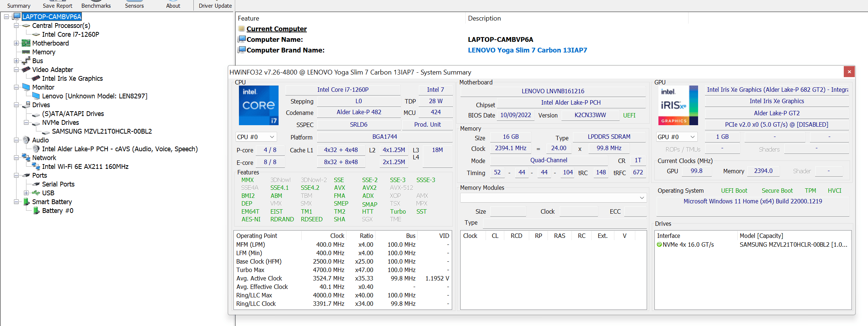The width and height of the screenshot is (868, 326).
Task: Click the Intel Iris Xe Graphics logo
Action: coord(678,105)
